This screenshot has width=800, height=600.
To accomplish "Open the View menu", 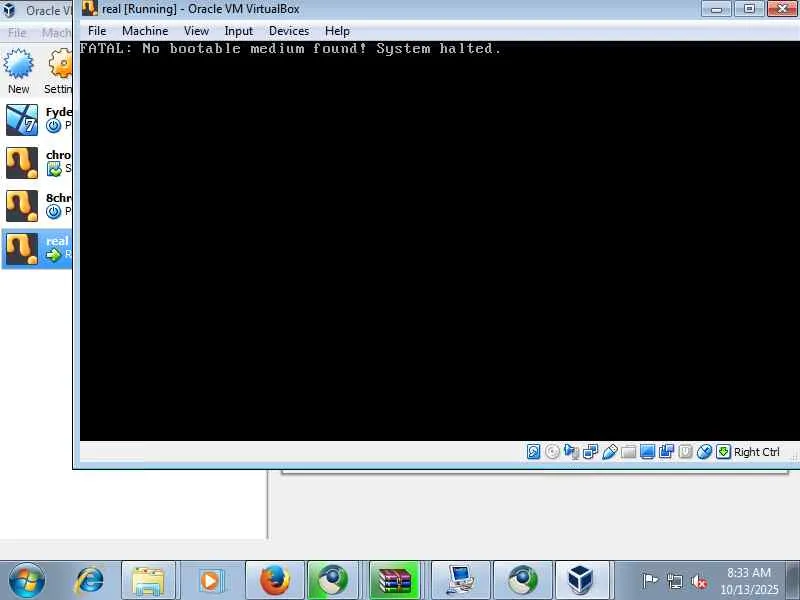I will tap(196, 31).
